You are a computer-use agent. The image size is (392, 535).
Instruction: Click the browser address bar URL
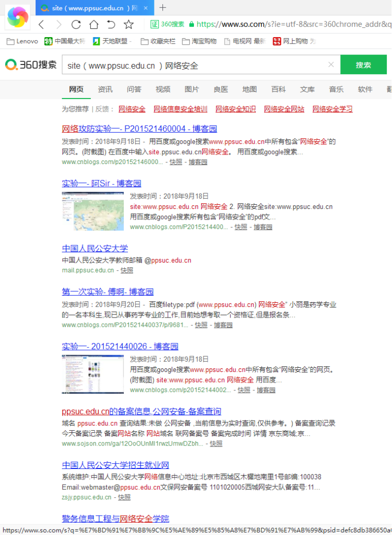pos(294,24)
